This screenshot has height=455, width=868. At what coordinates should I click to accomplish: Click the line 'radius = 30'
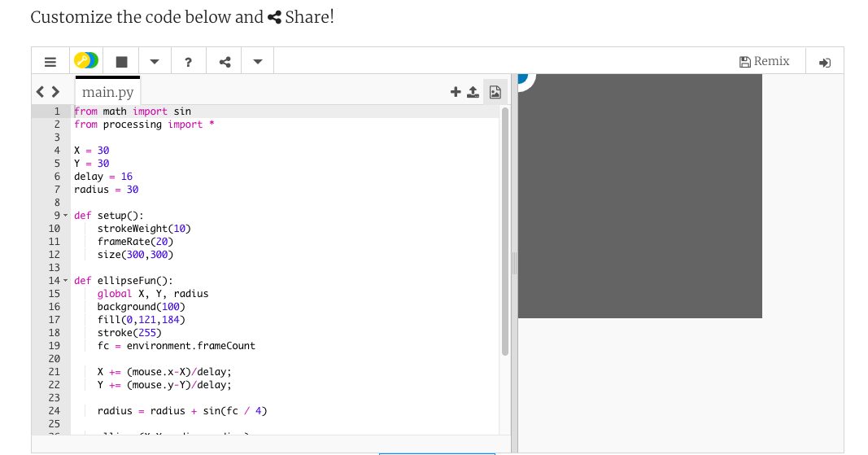click(x=106, y=190)
